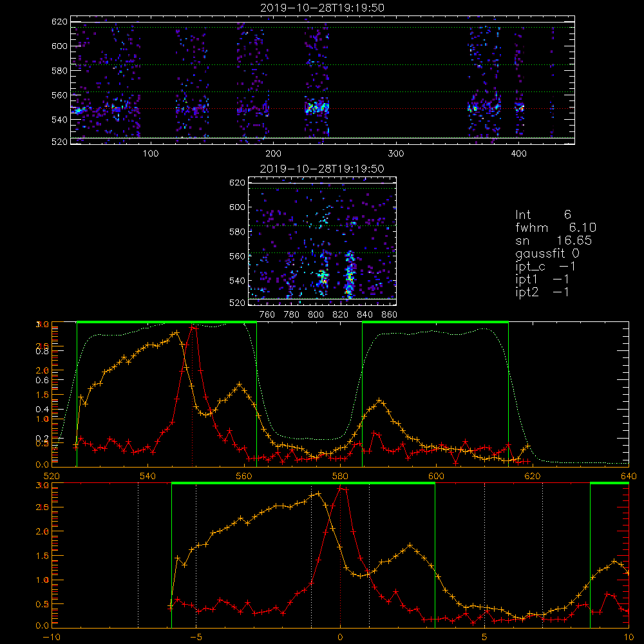This screenshot has height=644, width=644.
Task: Click bright emission blob near x=240 in top spectrogram
Action: tap(317, 107)
